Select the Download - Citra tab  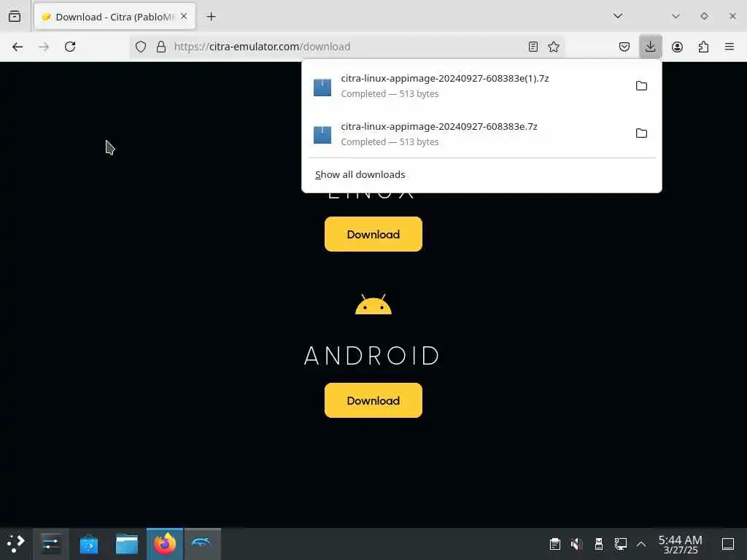tap(115, 17)
